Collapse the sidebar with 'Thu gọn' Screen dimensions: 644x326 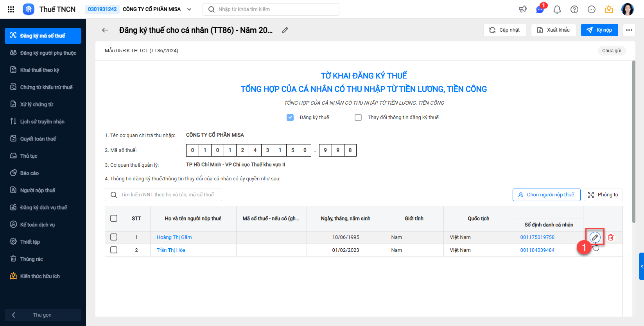(43, 315)
